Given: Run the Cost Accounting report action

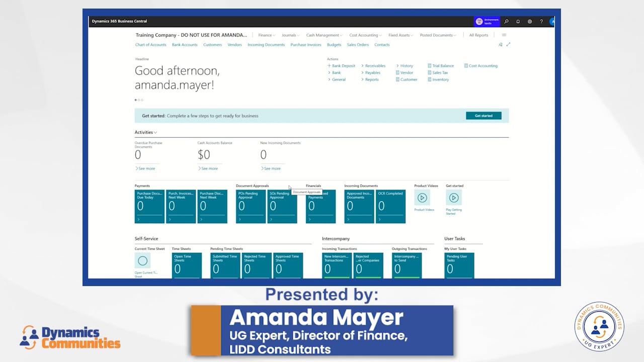Looking at the screenshot, I should (x=481, y=66).
